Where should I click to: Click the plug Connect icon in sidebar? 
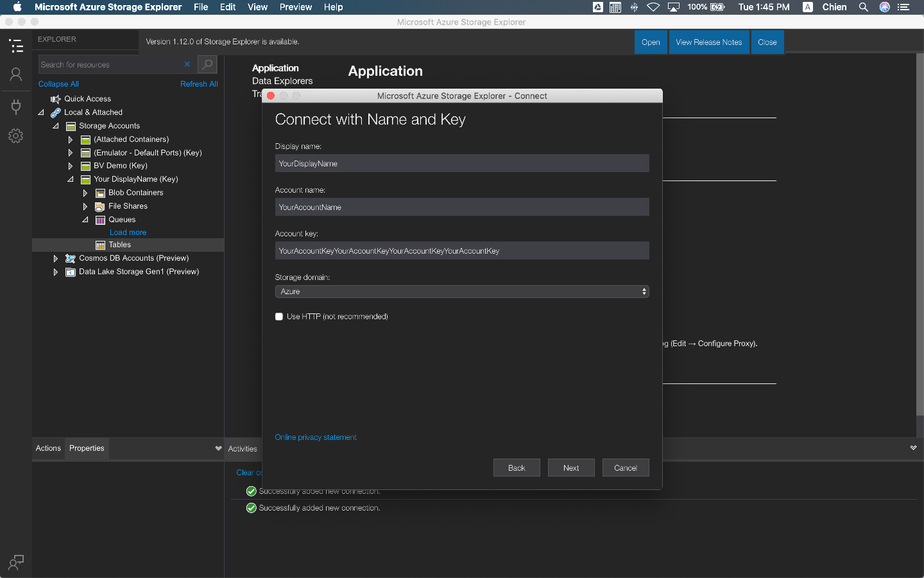(16, 106)
